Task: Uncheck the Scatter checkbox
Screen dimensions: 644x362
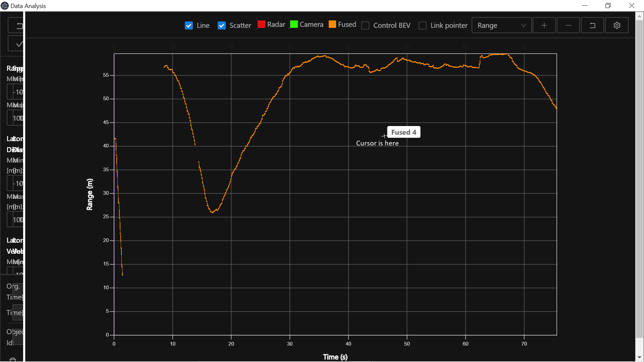Action: [222, 25]
